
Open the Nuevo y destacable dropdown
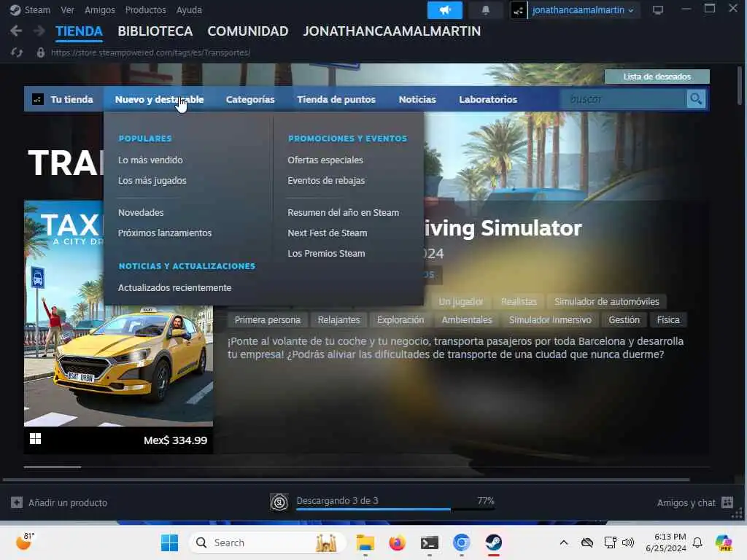(159, 99)
